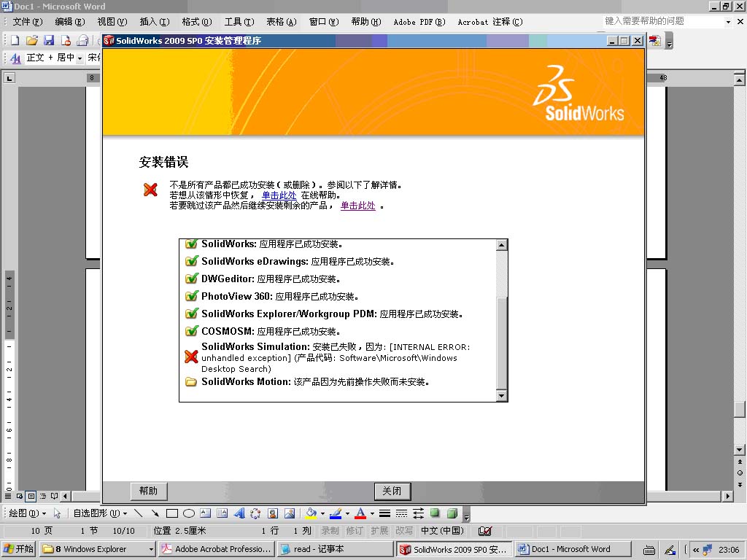
Task: Insert Clip Art from drawing toolbar
Action: (x=273, y=513)
